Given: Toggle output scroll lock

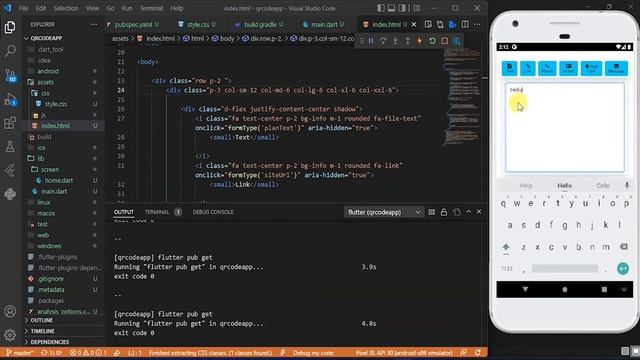Looking at the screenshot, I should [444, 212].
